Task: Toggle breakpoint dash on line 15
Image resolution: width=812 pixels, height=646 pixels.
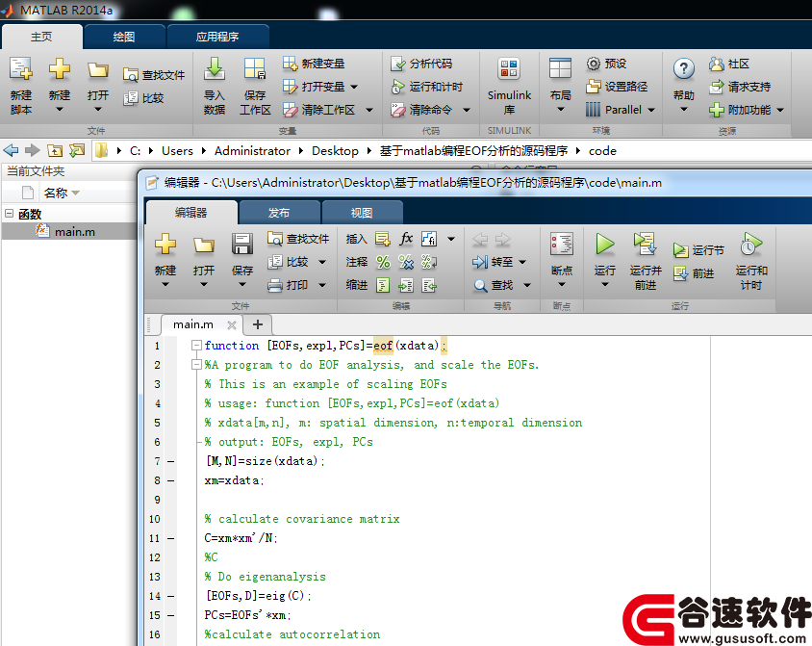Action: 171,615
